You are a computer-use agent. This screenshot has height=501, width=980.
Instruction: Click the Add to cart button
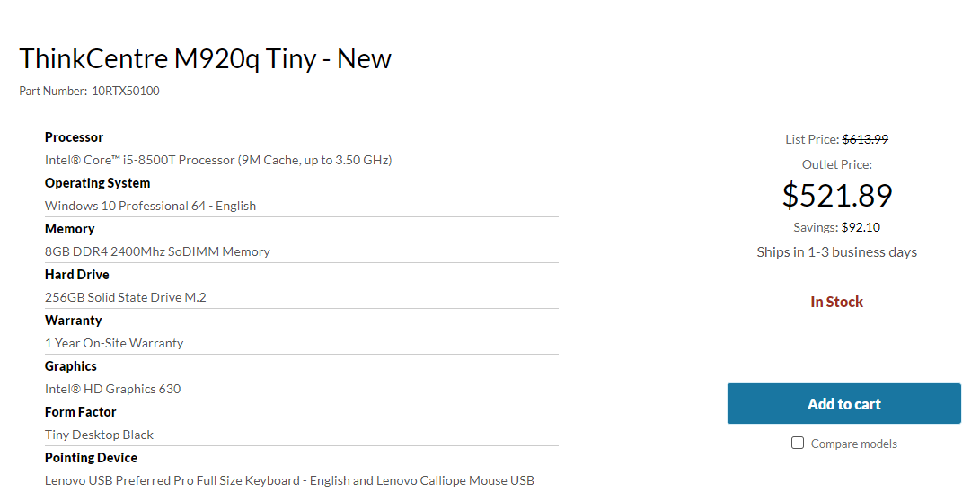point(843,404)
